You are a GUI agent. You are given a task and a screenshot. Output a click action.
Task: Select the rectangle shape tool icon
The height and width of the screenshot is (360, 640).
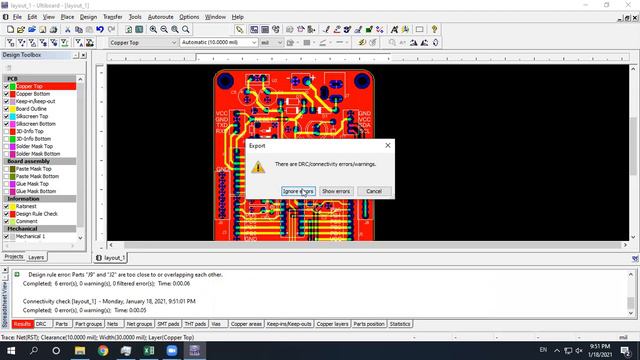click(419, 29)
